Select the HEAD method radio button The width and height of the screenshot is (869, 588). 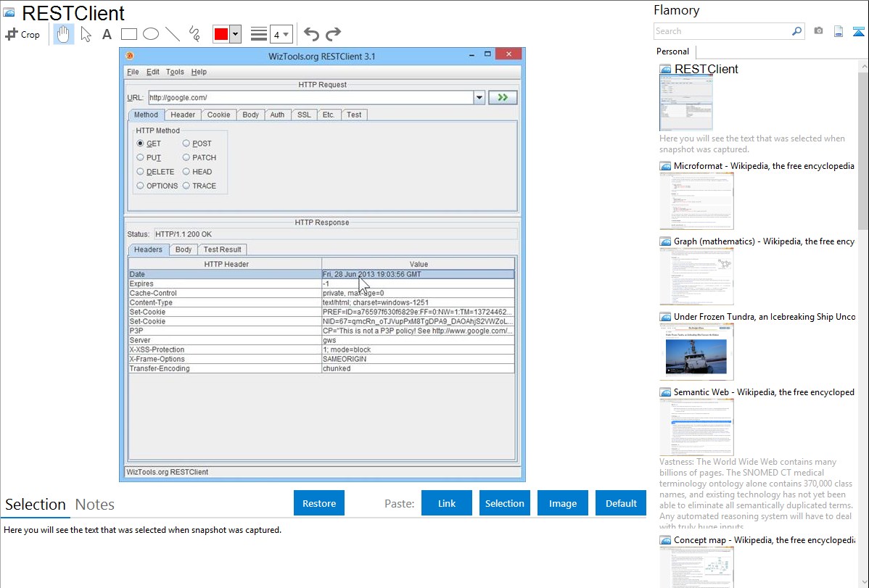pos(186,172)
